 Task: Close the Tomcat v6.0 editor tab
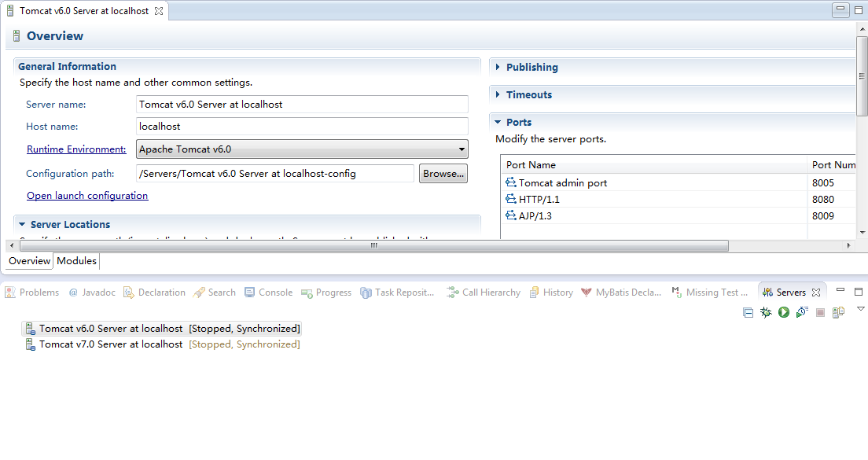pyautogui.click(x=159, y=11)
